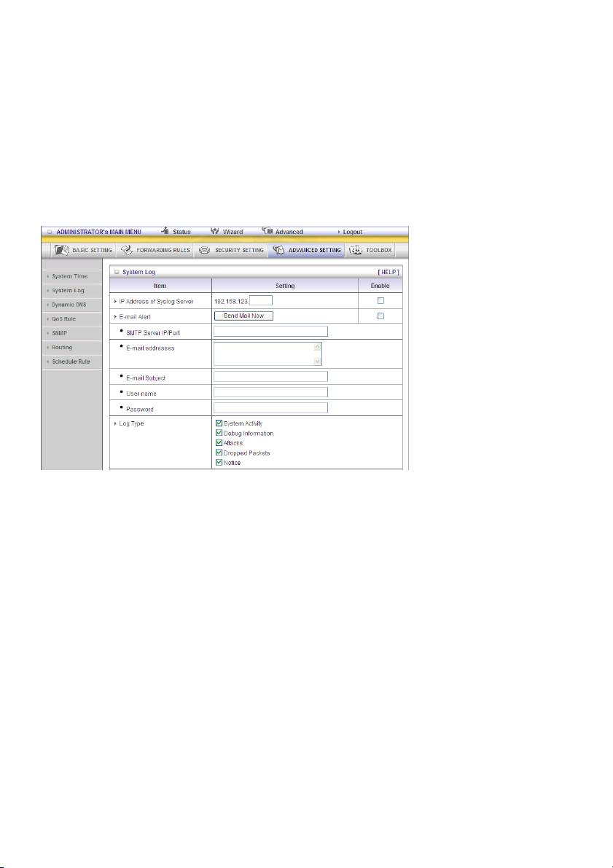Click the Logout link
Viewport: 613px width, 868px height.
[x=352, y=232]
